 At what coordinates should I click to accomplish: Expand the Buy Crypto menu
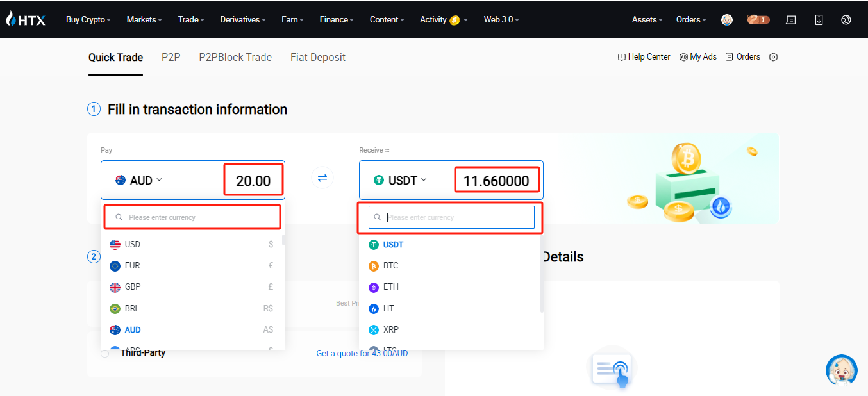(x=88, y=20)
